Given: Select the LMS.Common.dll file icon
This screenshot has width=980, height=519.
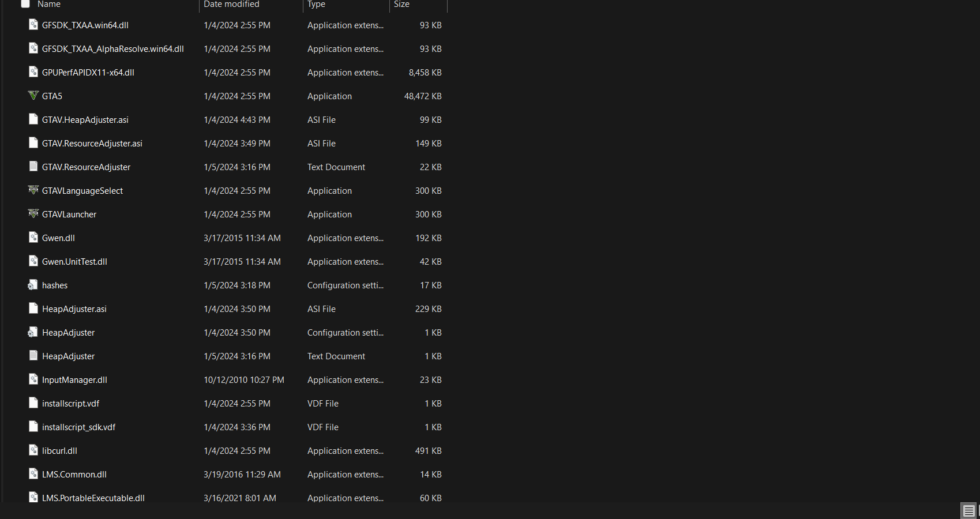Looking at the screenshot, I should pyautogui.click(x=33, y=474).
